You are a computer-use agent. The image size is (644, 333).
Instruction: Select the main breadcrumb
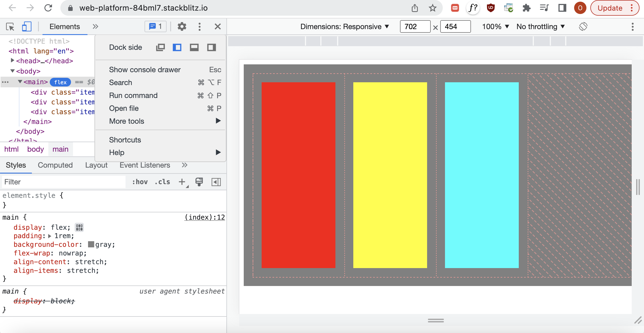point(60,149)
